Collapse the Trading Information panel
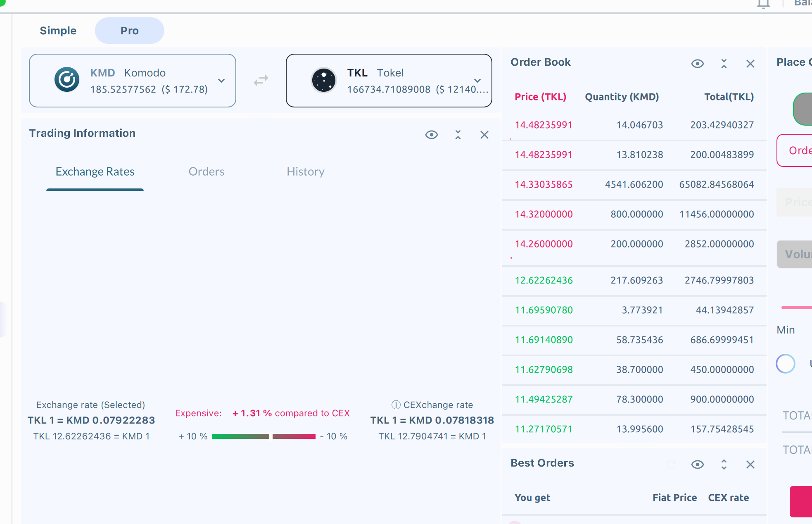Screen dimensions: 812x524 [458, 135]
